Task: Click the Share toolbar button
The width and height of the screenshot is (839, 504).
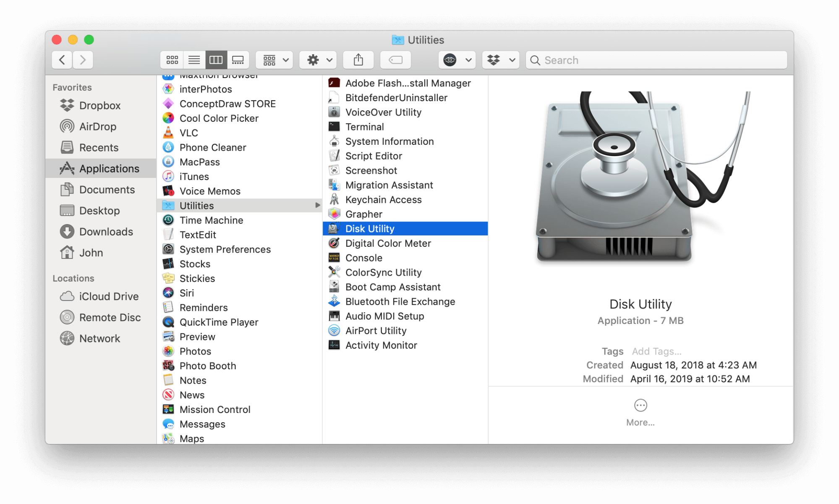Action: [358, 60]
